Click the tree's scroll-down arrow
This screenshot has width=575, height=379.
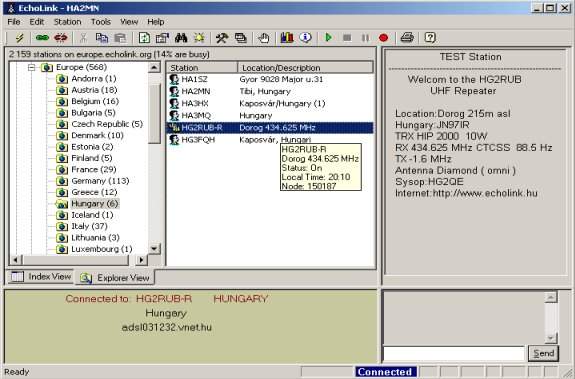pyautogui.click(x=154, y=249)
